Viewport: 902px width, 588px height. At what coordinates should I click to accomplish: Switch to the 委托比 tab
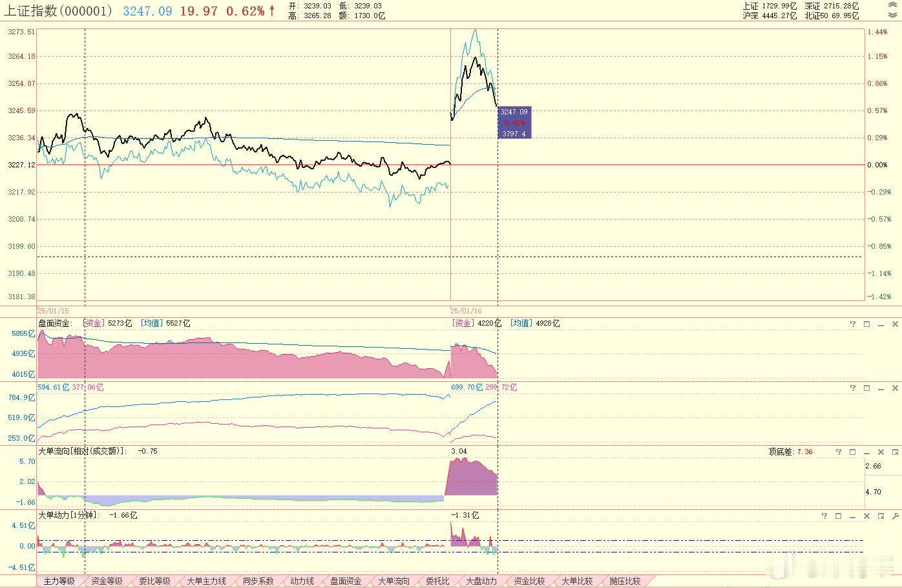[x=438, y=581]
